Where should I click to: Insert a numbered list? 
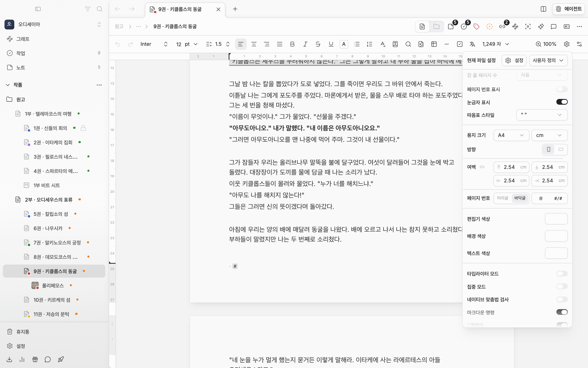click(370, 44)
